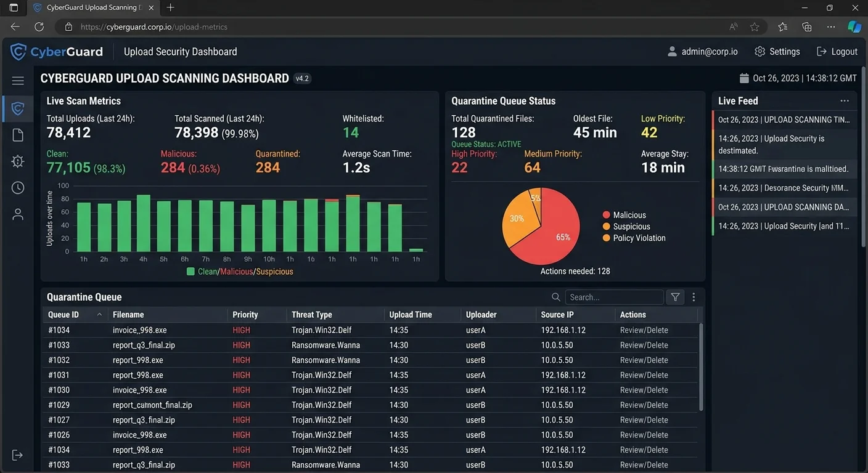The image size is (868, 473).
Task: Click Review/Delete for row #1032
Action: 644,360
